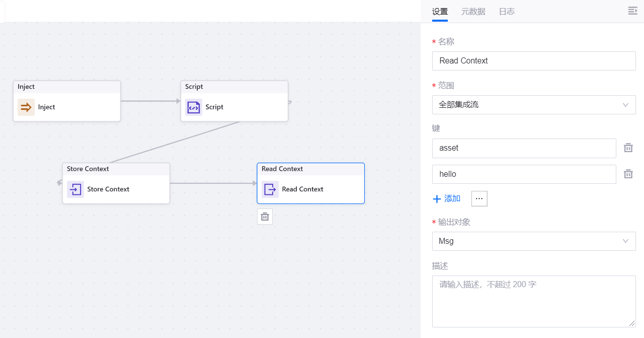The image size is (644, 338).
Task: Click the 名称 field containing Read Context
Action: (x=533, y=61)
